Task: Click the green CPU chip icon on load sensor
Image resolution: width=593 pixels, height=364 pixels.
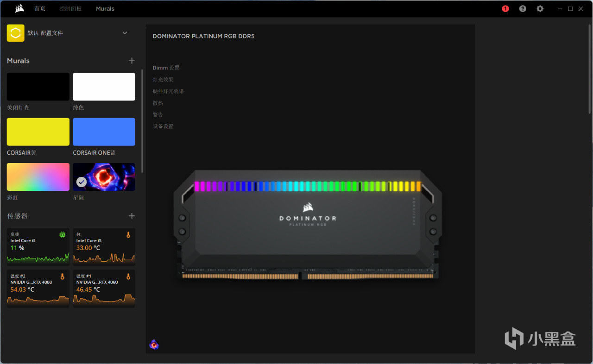Action: pos(63,235)
